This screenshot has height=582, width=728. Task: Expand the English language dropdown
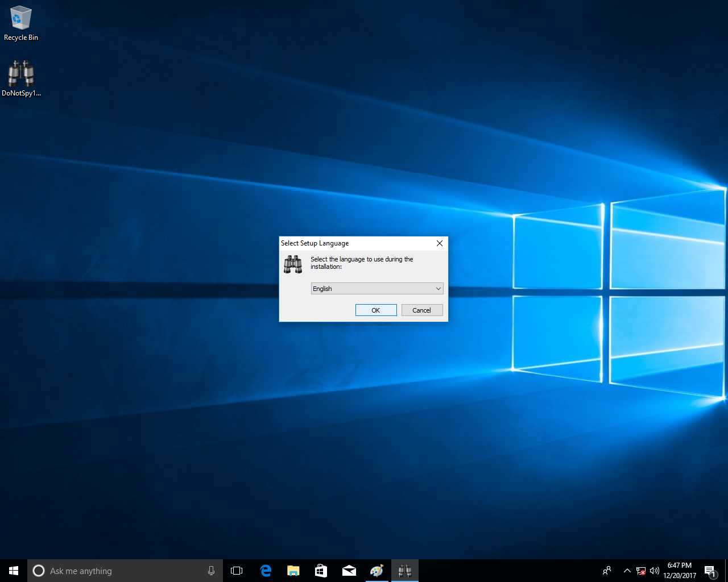point(377,289)
